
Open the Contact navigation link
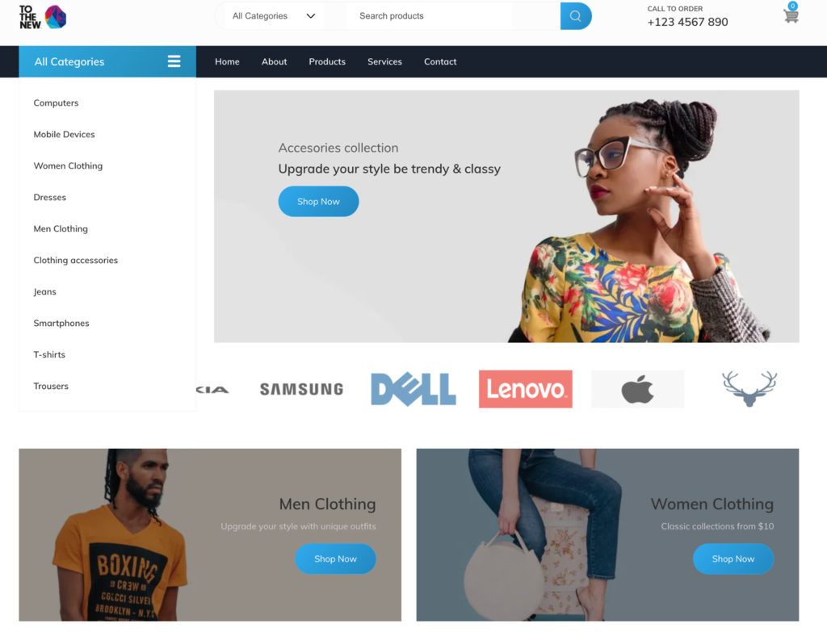coord(440,61)
